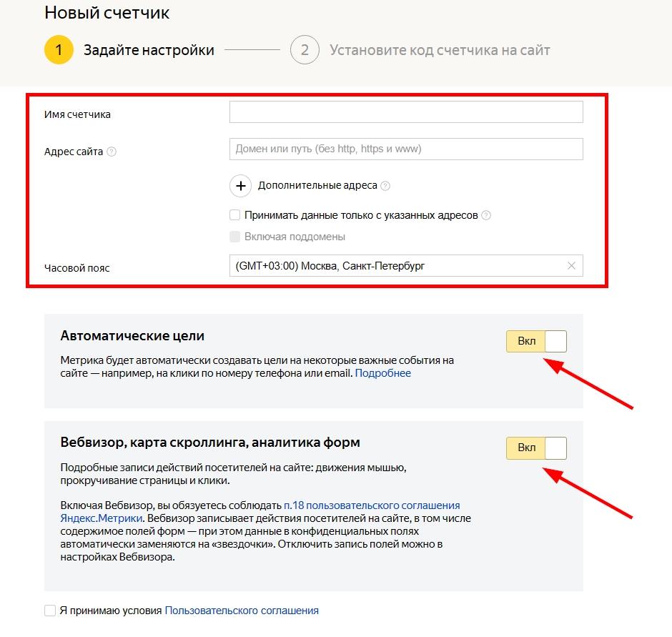Click step 1 yellow circle indicator

(x=59, y=50)
